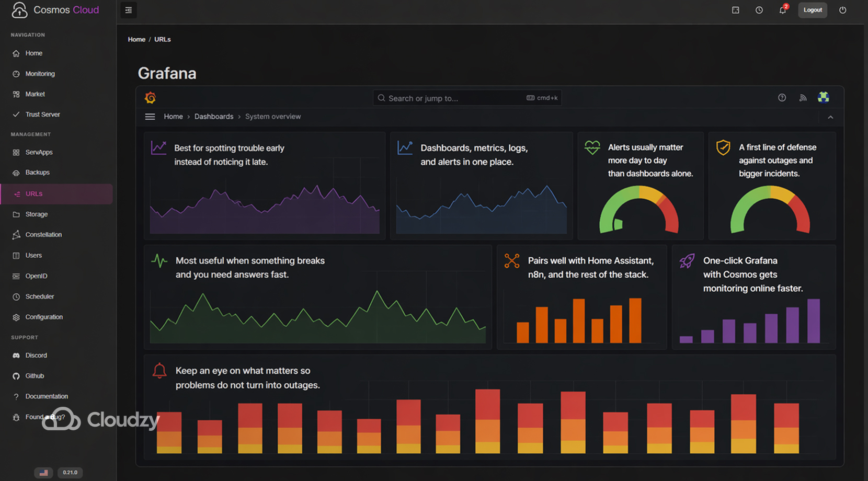This screenshot has height=481, width=868.
Task: Open the Grafana hamburger navigation menu
Action: pyautogui.click(x=150, y=116)
